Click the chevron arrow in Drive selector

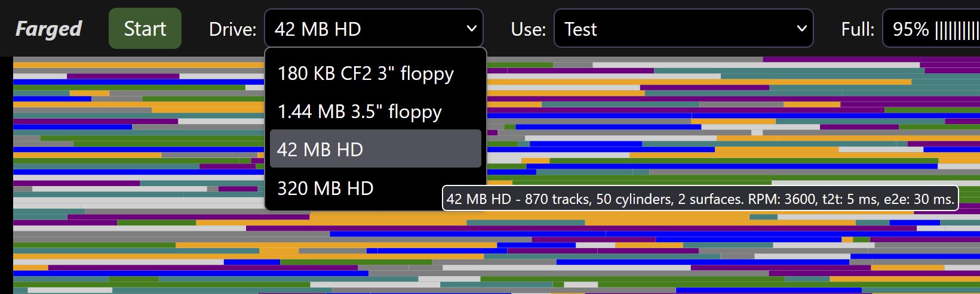tap(471, 29)
